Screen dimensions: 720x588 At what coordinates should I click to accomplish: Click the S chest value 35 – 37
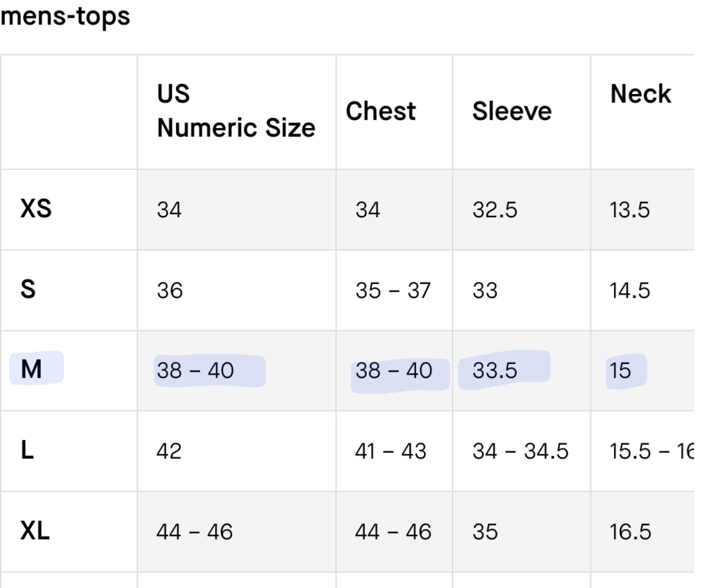[393, 290]
